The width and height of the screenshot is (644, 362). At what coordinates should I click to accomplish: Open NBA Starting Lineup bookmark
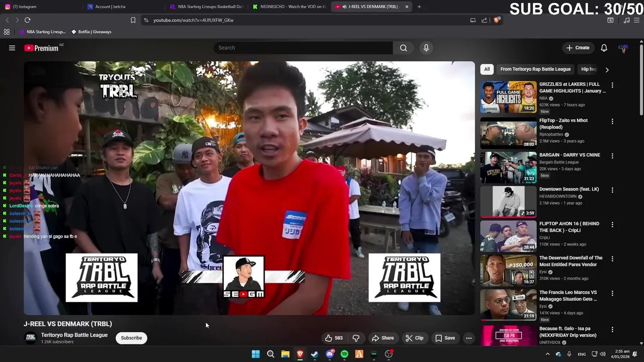coord(42,32)
